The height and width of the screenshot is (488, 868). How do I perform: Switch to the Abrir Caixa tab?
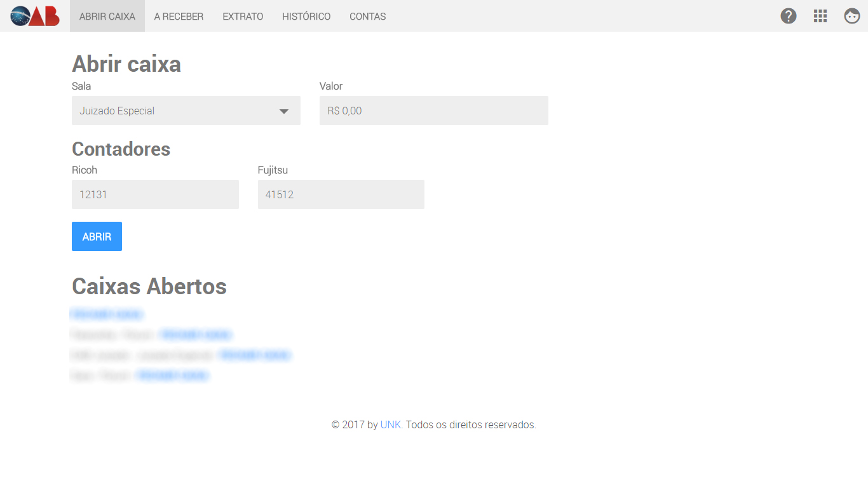(x=107, y=17)
